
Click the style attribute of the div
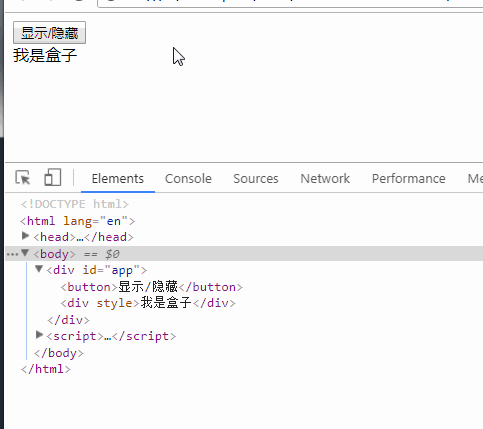click(x=114, y=303)
